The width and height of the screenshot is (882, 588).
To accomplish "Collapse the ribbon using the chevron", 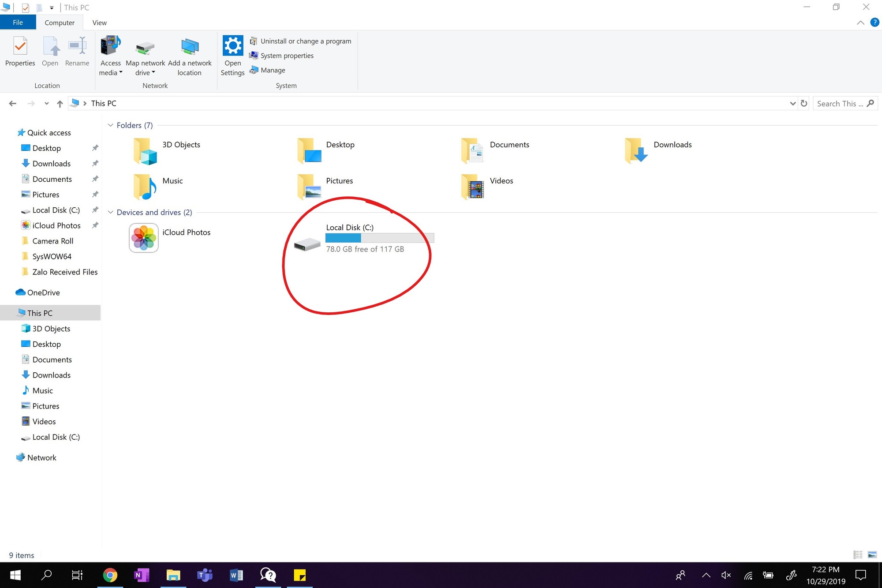I will tap(860, 22).
